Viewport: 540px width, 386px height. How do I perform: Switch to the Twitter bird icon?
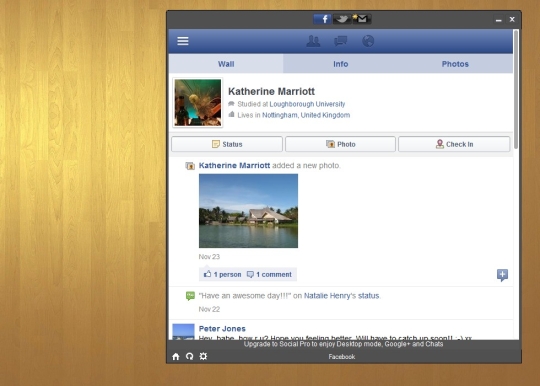click(342, 19)
